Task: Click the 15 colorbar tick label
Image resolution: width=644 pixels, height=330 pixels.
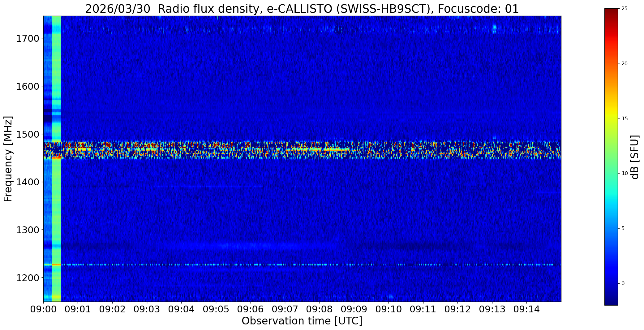Action: pyautogui.click(x=625, y=119)
